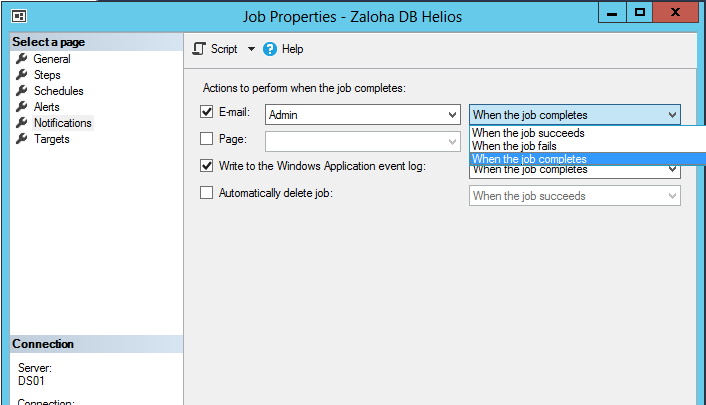The height and width of the screenshot is (405, 706).
Task: Click the wrench icon beside Alerts
Action: pos(22,107)
